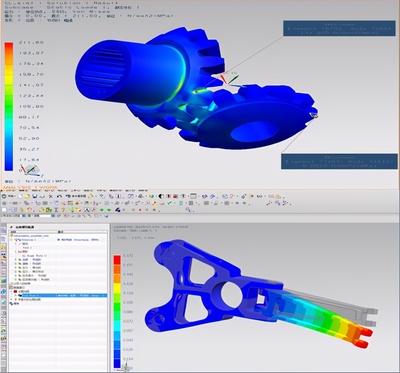Click the yellow question mark help icon
The width and height of the screenshot is (400, 373).
click(x=63, y=210)
